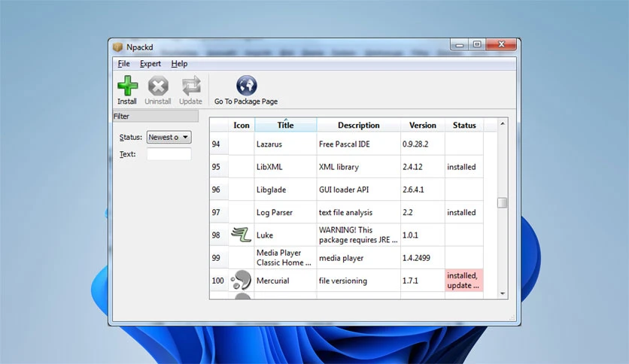The width and height of the screenshot is (629, 364).
Task: Click version 2.4.12 cell
Action: tap(422, 167)
